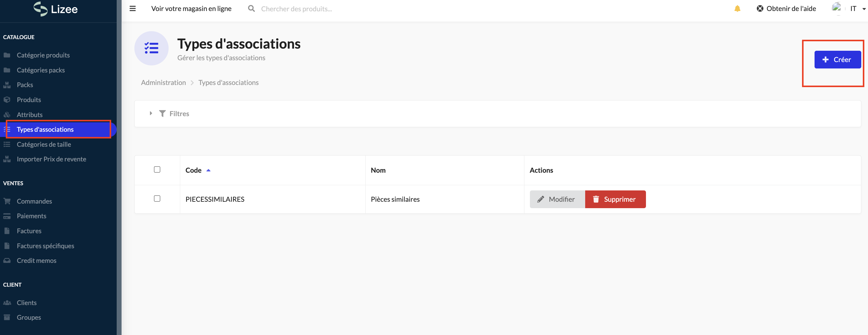868x335 pixels.
Task: Expand the Filtres panel arrow
Action: (151, 113)
